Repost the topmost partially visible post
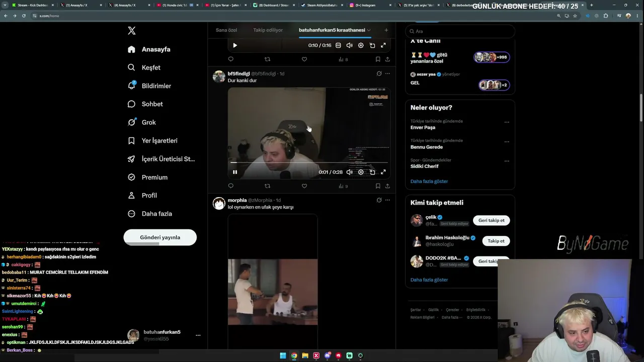 tap(267, 59)
